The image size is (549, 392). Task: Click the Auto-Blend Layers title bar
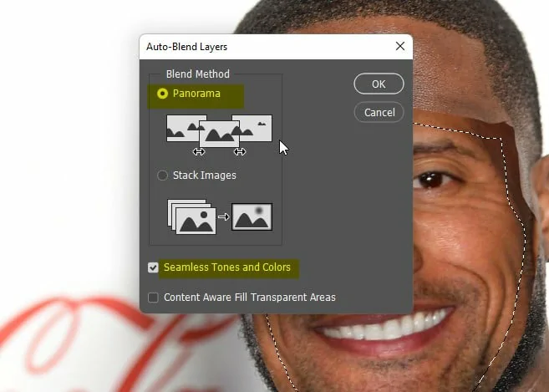[251, 47]
